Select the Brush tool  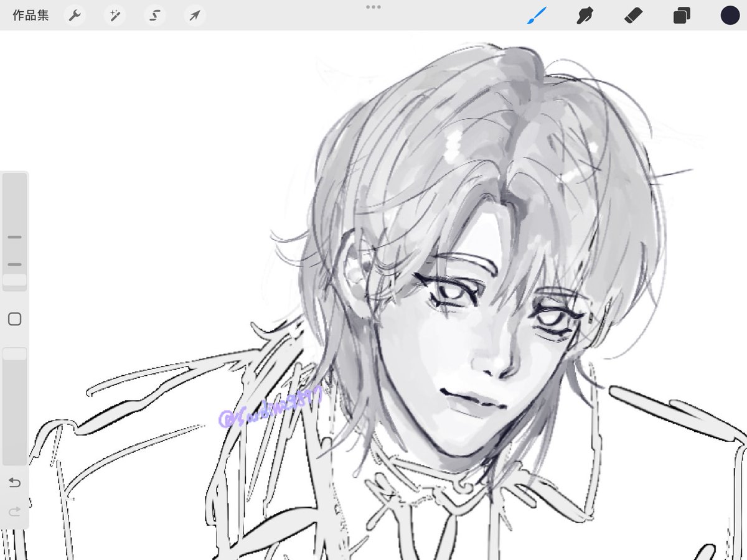pyautogui.click(x=537, y=16)
